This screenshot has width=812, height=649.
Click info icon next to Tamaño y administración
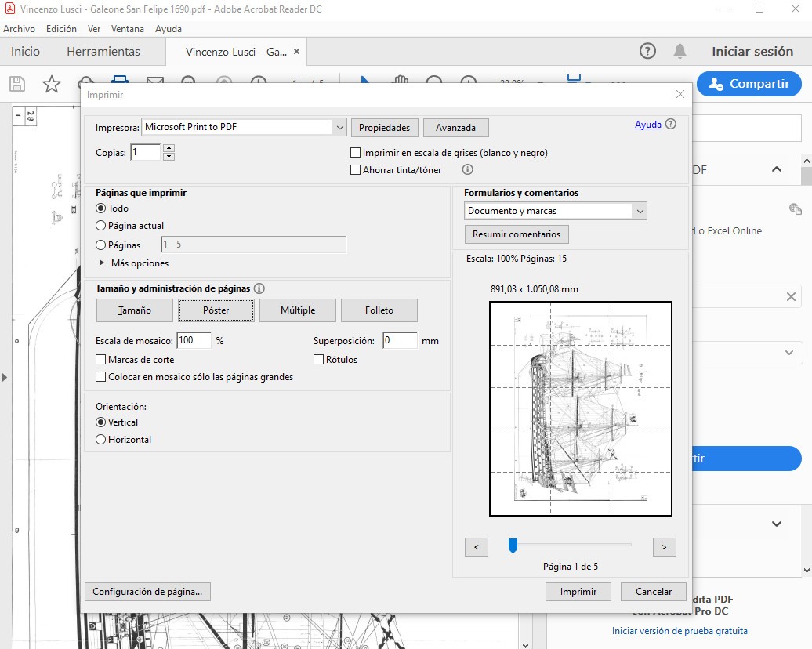(259, 288)
